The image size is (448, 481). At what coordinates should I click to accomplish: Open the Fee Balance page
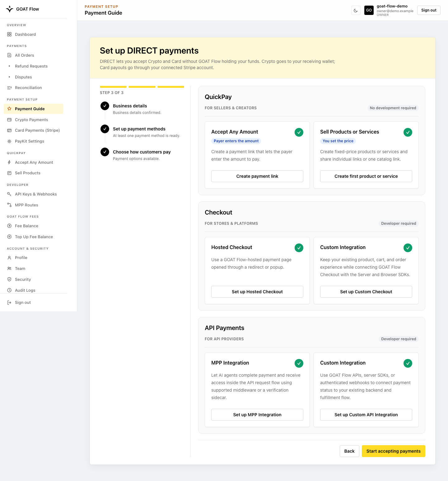coord(33,226)
